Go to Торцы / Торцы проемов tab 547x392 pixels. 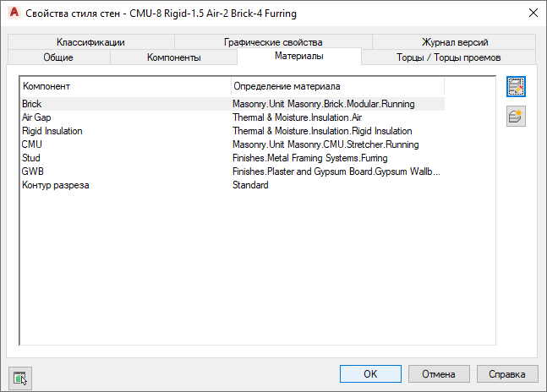pos(448,57)
